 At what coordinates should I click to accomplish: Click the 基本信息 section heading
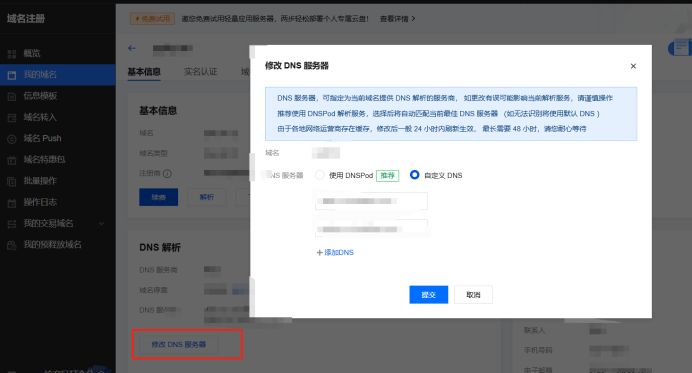(158, 110)
